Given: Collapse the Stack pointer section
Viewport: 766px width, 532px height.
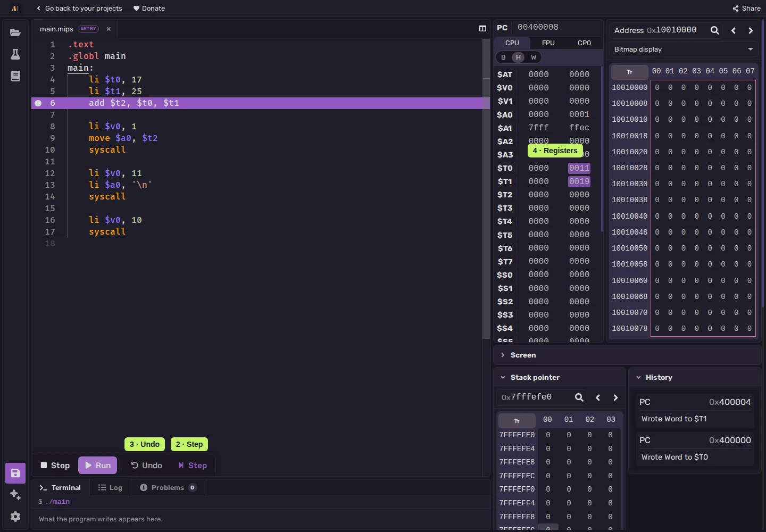Looking at the screenshot, I should (559, 377).
